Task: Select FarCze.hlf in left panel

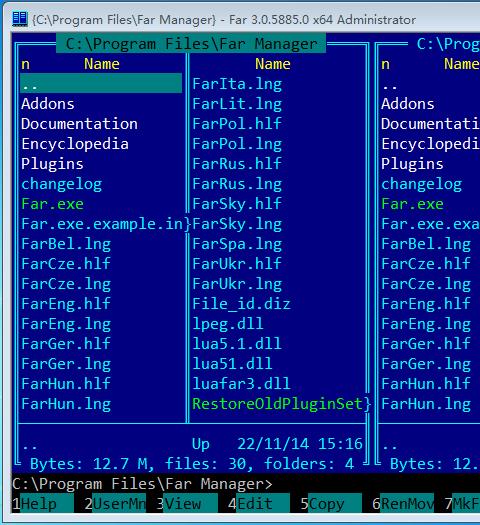Action: (66, 264)
